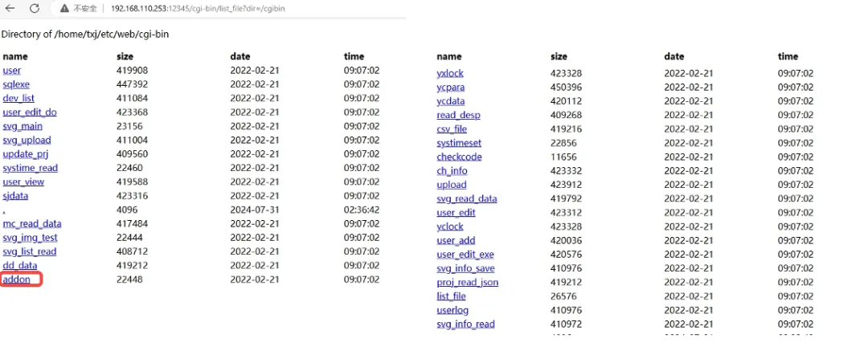Open the list_file link

451,296
